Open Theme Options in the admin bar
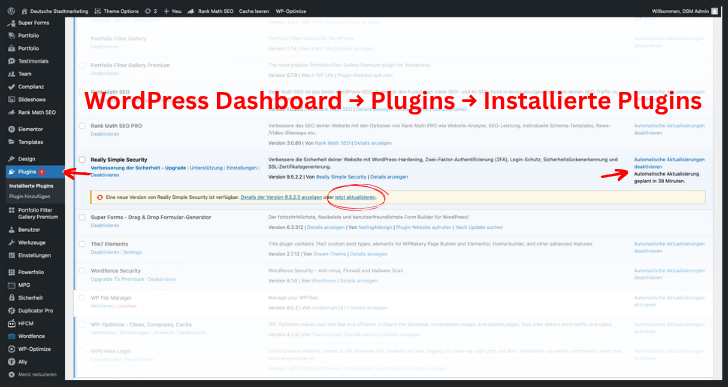This screenshot has height=387, width=728. [116, 11]
